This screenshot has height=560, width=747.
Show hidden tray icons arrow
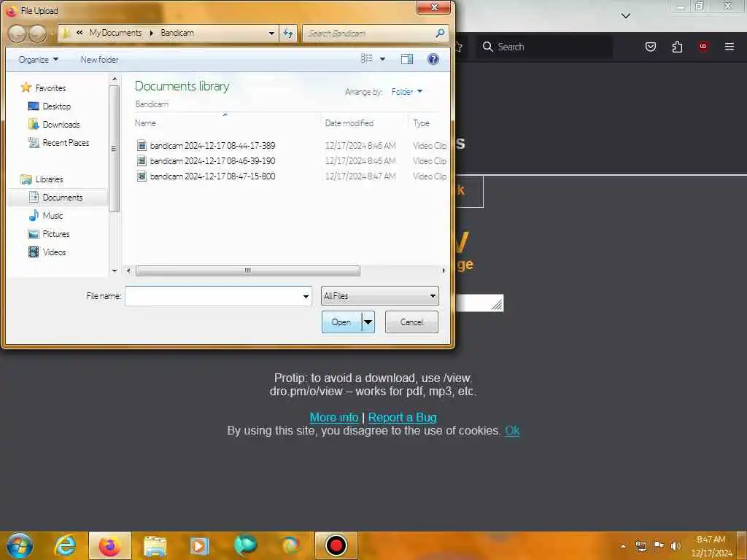(x=623, y=546)
